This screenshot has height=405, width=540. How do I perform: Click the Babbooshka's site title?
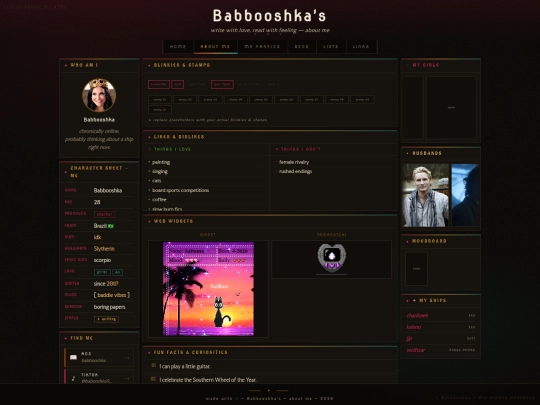(x=269, y=15)
